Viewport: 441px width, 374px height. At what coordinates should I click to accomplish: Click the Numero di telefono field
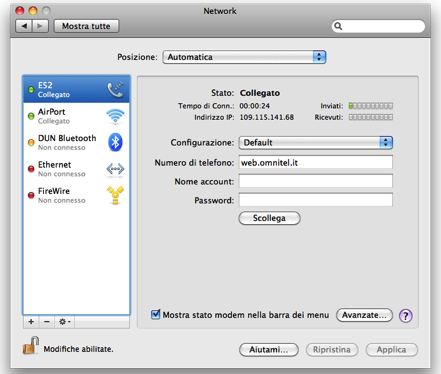click(316, 162)
